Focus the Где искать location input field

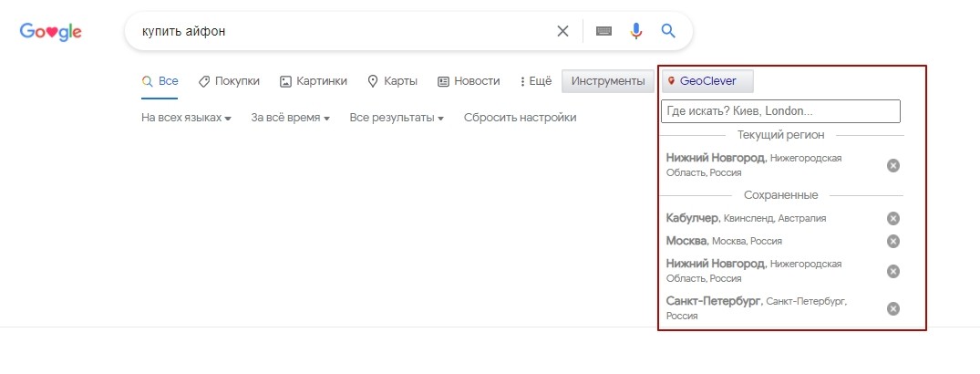coord(780,111)
